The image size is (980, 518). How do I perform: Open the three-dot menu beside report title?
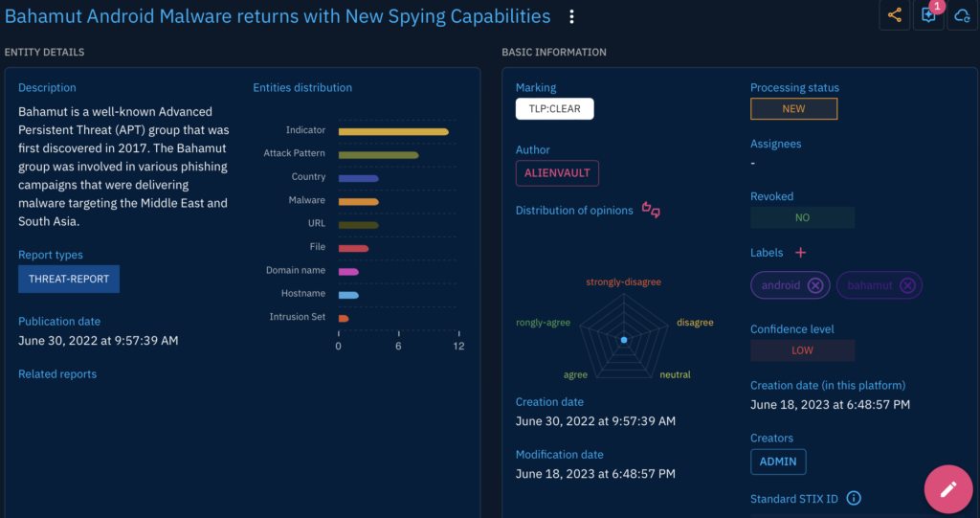(x=572, y=17)
